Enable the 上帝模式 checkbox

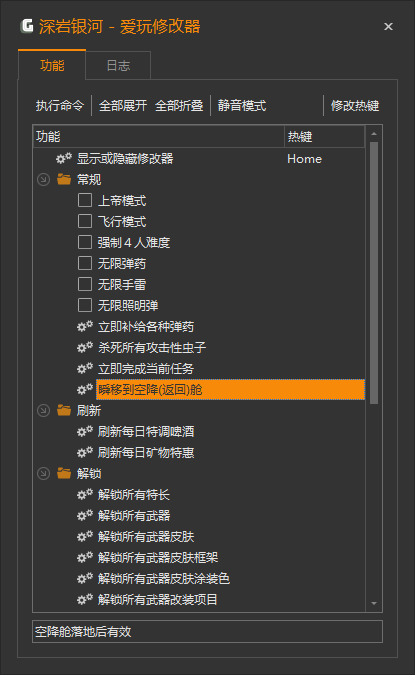(x=85, y=200)
